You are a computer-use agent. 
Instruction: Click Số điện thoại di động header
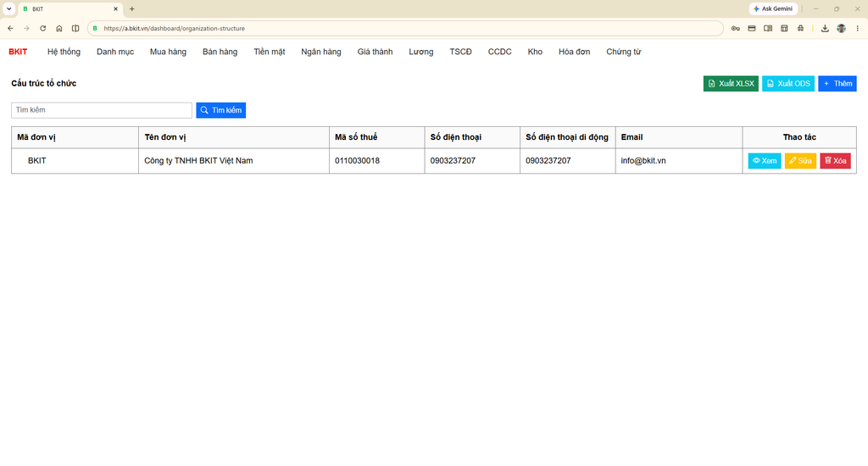point(567,137)
